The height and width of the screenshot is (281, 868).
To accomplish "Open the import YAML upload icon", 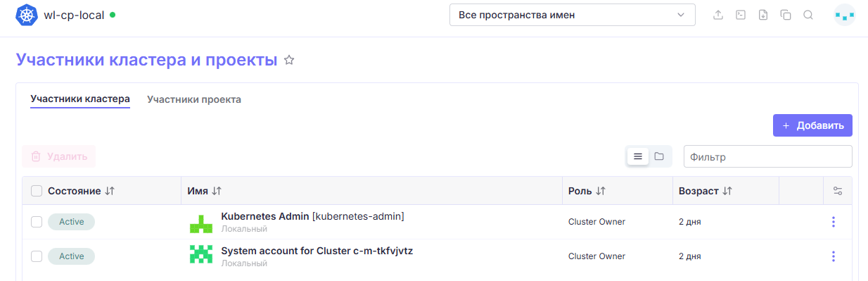I will [718, 15].
